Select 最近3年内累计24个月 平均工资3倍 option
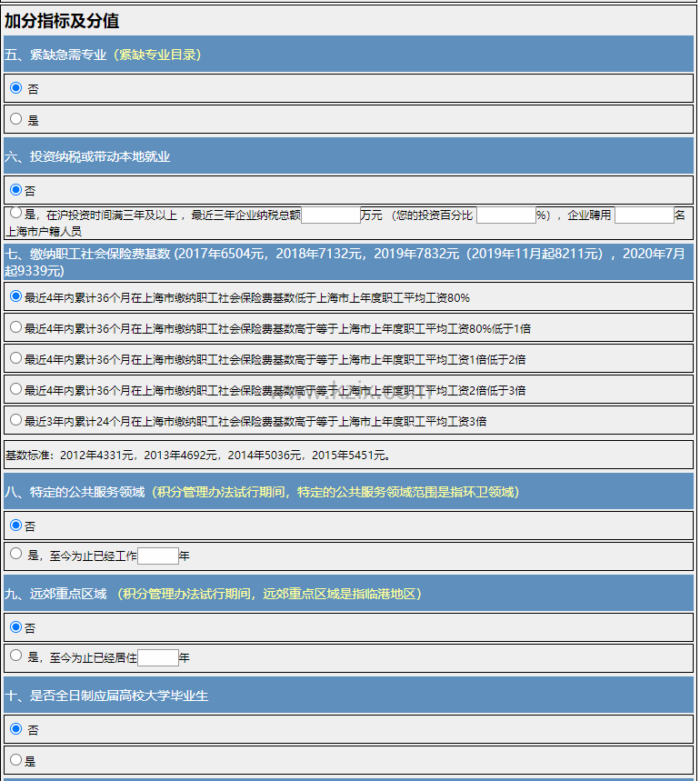 point(15,420)
